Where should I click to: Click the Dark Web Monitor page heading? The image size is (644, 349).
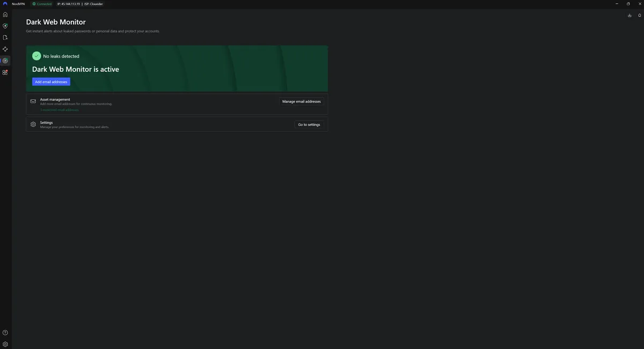click(x=56, y=22)
